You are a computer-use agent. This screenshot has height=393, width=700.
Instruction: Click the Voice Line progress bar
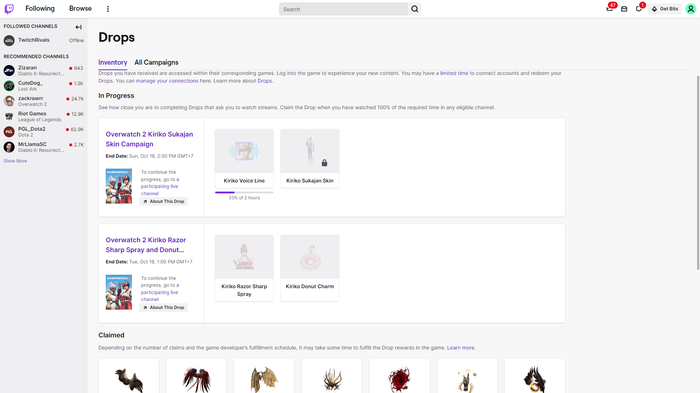tap(244, 192)
